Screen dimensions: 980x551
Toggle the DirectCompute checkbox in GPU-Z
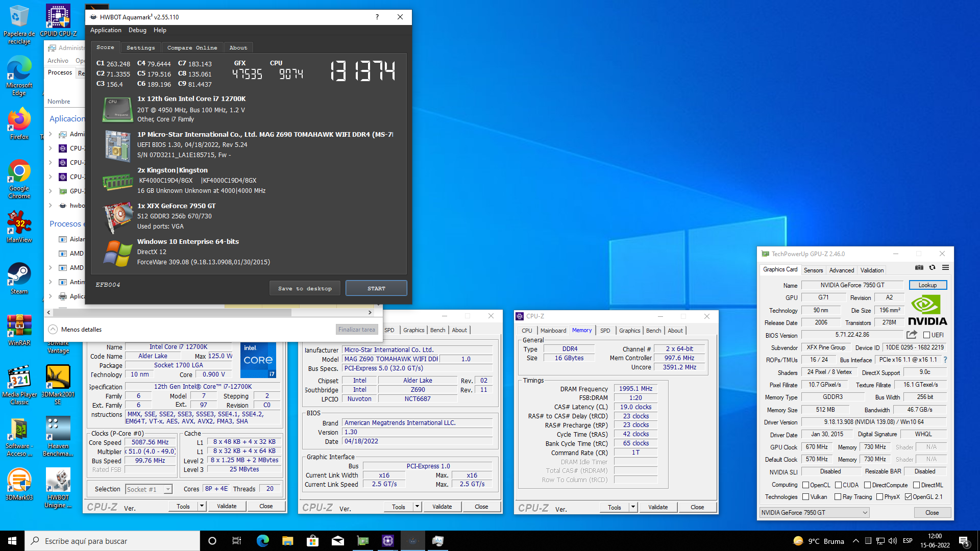[867, 485]
